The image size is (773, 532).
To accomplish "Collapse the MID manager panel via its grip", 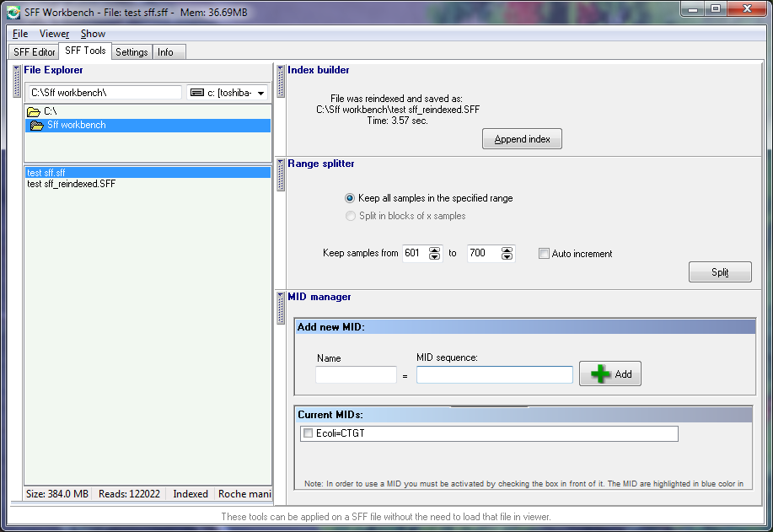I will (280, 309).
